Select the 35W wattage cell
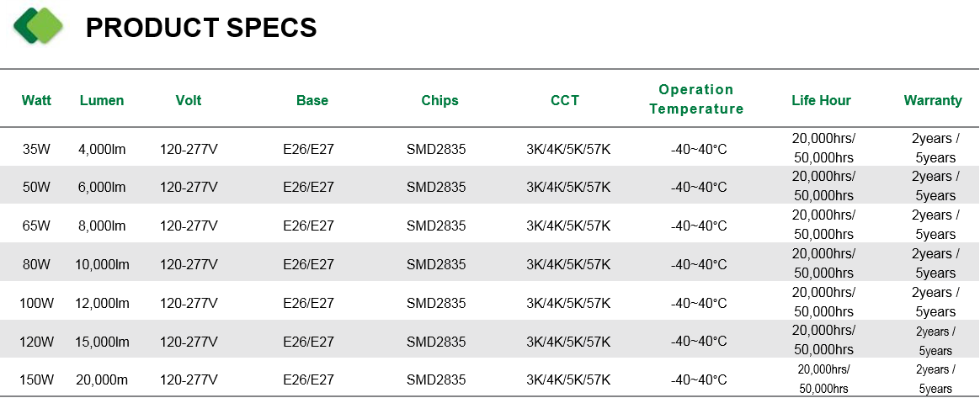 point(36,150)
